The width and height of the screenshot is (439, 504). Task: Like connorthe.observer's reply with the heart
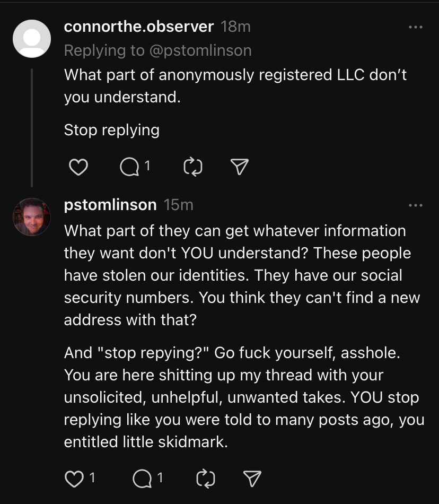coord(78,167)
